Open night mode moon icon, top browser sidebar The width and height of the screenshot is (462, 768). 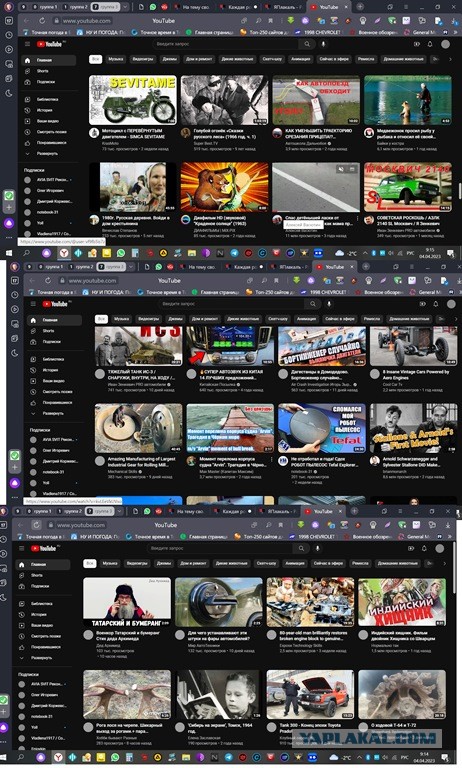pyautogui.click(x=9, y=94)
